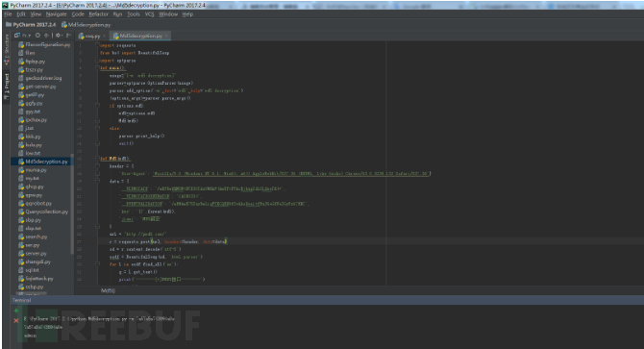Image resolution: width=644 pixels, height=349 pixels.
Task: Select sql.txt in project tree
Action: click(32, 270)
